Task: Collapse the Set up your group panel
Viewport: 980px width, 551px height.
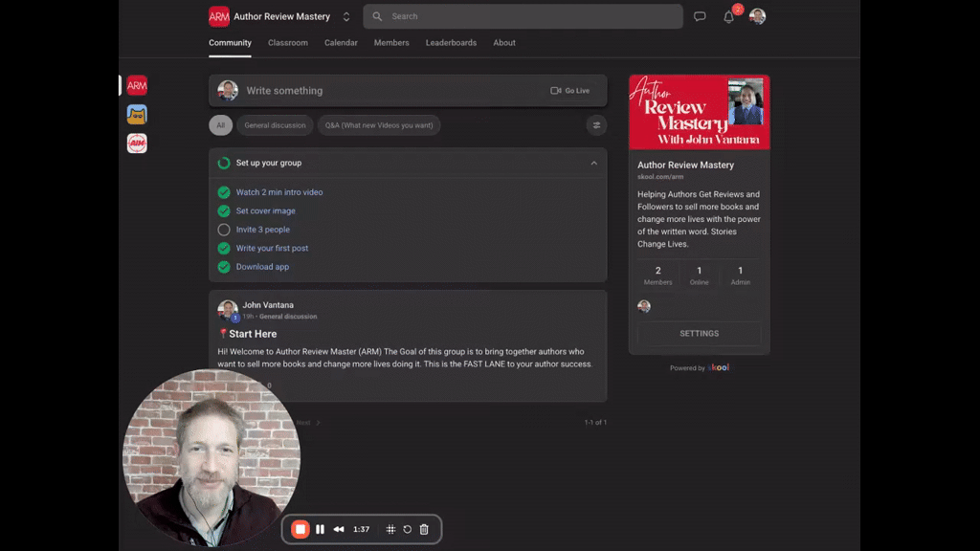Action: 593,163
